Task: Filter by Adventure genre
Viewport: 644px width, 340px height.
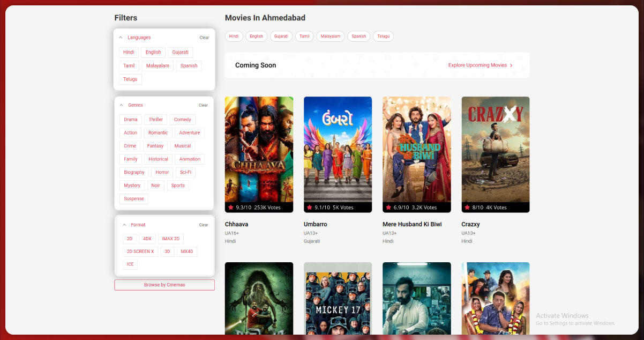Action: [x=190, y=133]
